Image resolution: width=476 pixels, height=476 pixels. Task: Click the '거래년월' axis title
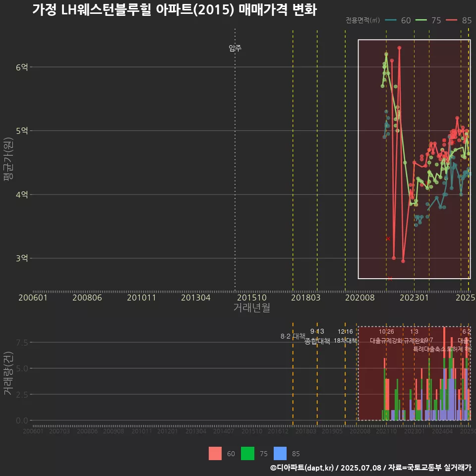point(252,307)
